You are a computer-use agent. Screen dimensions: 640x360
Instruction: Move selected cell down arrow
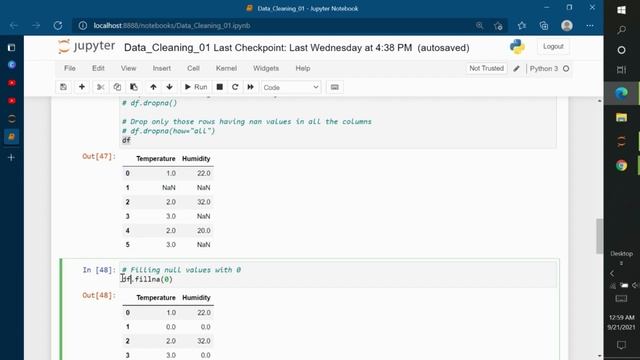click(169, 87)
